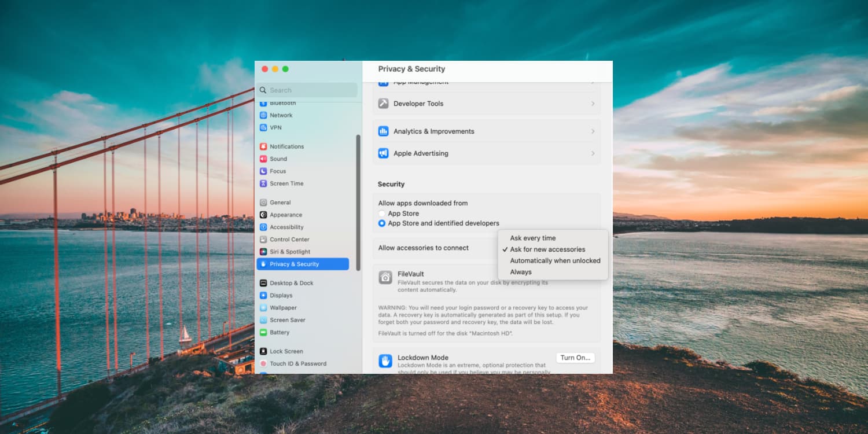The width and height of the screenshot is (868, 434).
Task: Open Developer Tools row chevron
Action: pyautogui.click(x=593, y=104)
